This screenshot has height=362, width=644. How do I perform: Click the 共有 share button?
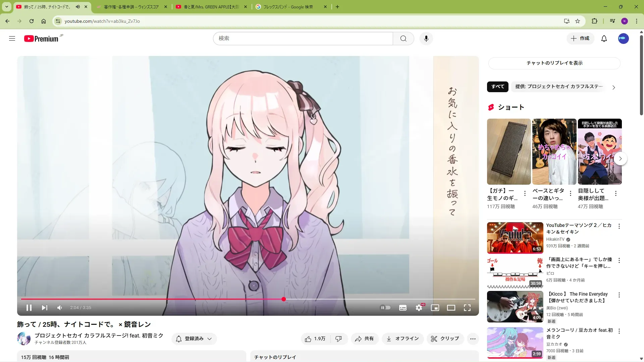tap(365, 339)
